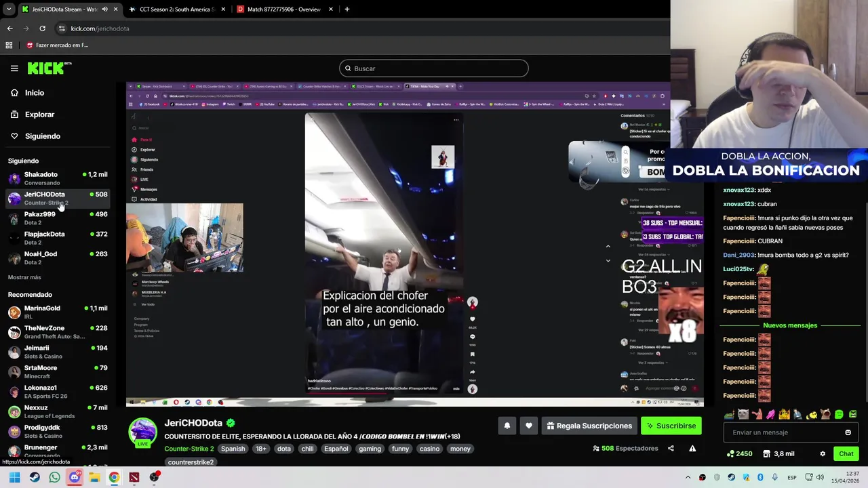
Task: Select the gaming tag
Action: 370,449
